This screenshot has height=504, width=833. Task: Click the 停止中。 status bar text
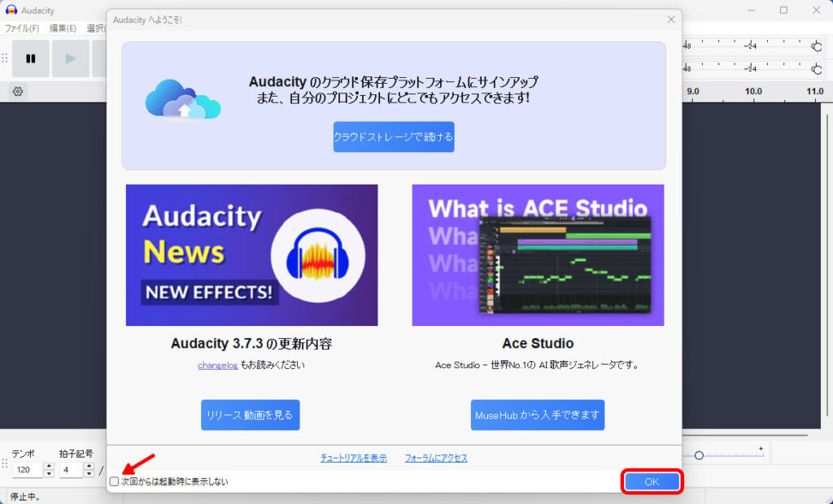(25, 497)
